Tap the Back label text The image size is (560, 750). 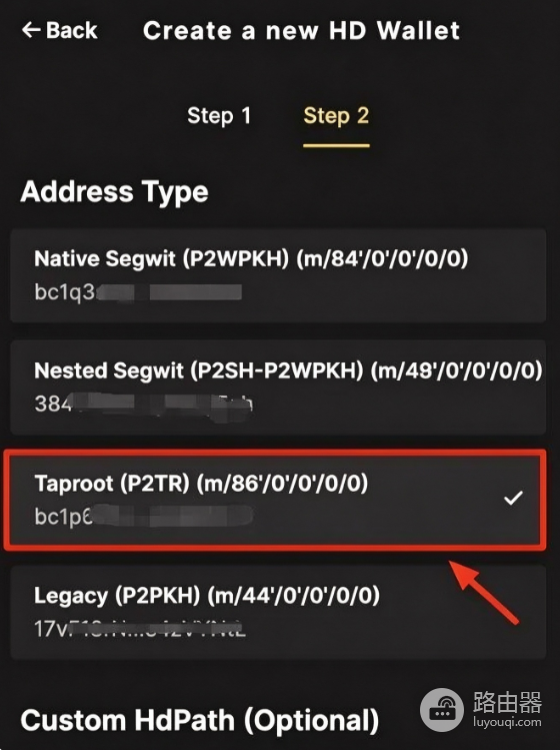[x=72, y=30]
